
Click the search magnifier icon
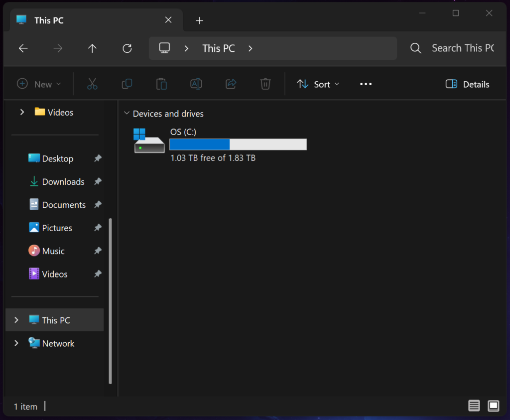coord(416,48)
